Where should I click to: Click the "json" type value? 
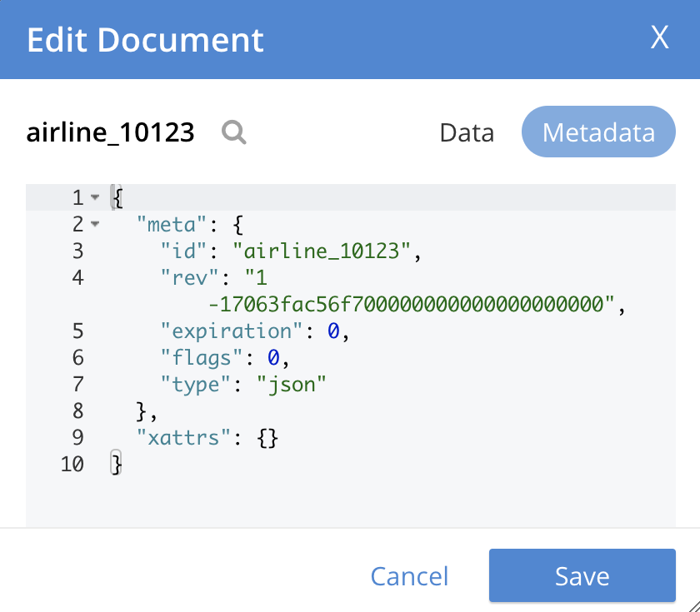point(290,384)
